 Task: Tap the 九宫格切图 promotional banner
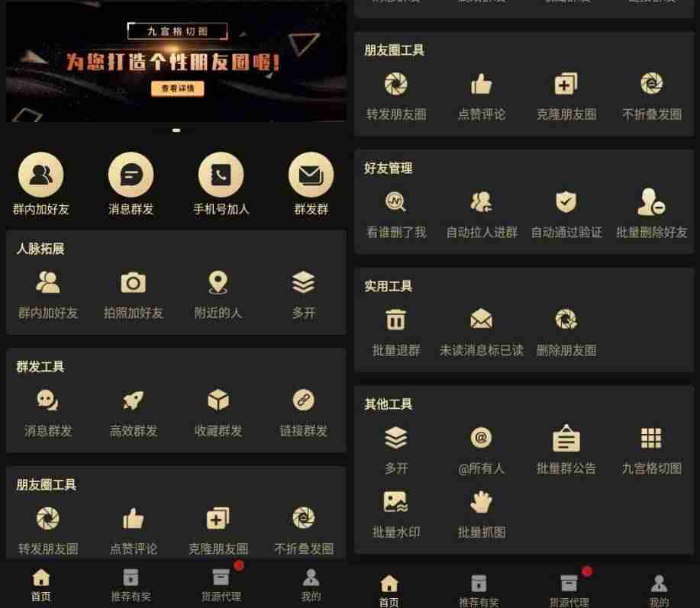click(x=176, y=62)
